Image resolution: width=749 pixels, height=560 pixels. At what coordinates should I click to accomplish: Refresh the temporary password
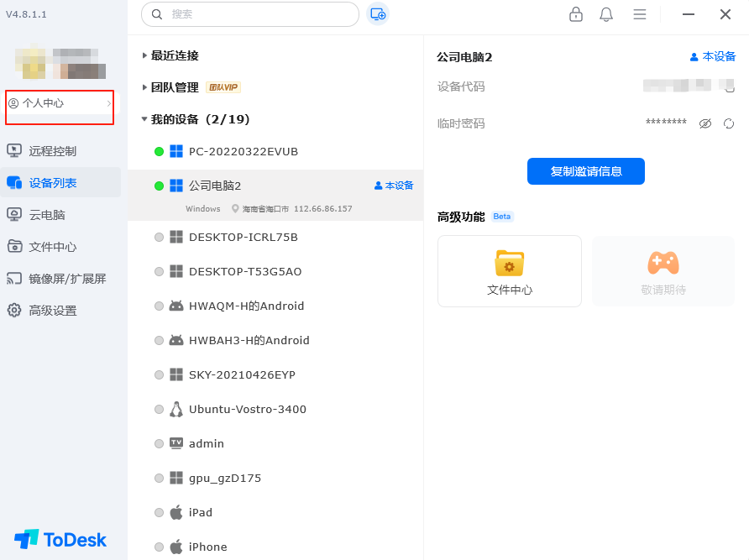pyautogui.click(x=729, y=123)
